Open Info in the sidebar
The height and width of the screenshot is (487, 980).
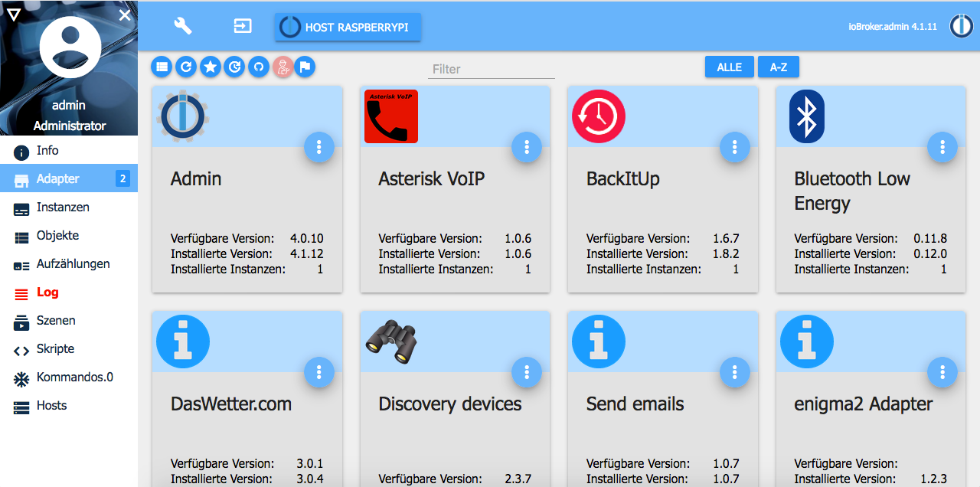[69, 151]
